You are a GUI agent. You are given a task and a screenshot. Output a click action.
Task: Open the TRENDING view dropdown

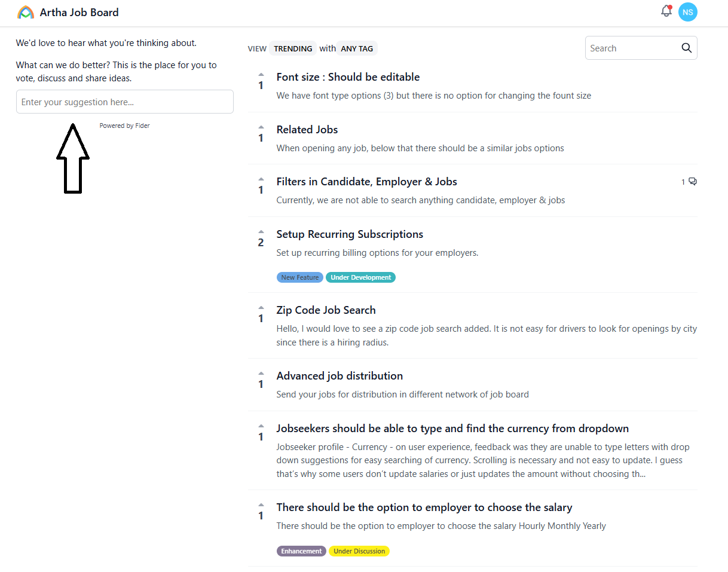pos(293,49)
